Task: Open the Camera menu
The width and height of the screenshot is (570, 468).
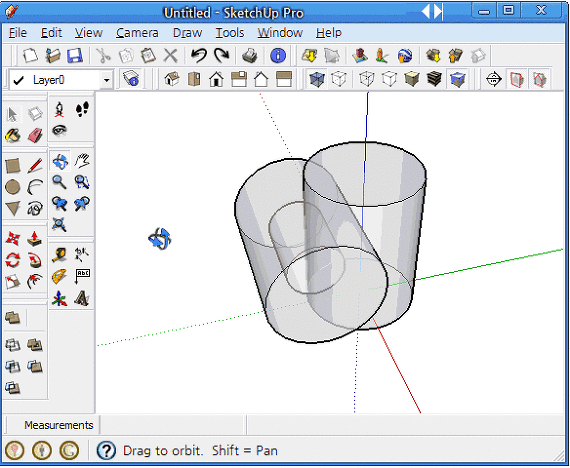Action: coord(137,33)
